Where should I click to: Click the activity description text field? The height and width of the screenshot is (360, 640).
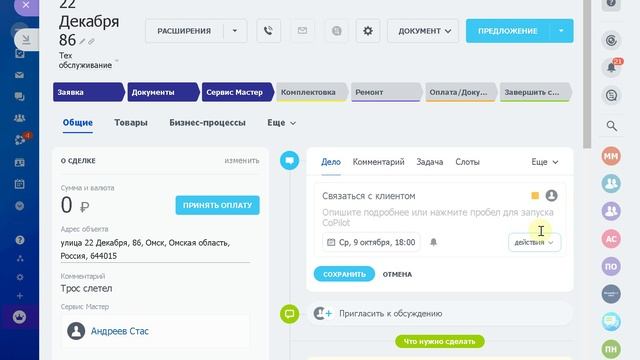click(439, 217)
